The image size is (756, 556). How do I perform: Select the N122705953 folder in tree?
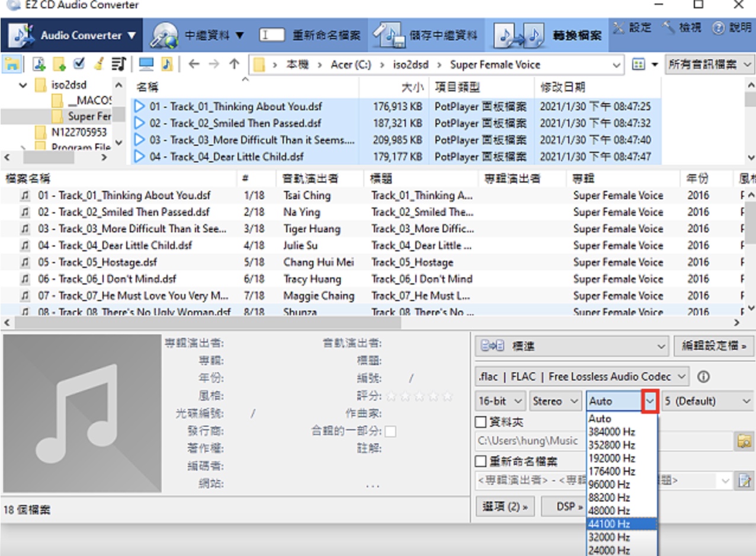click(x=79, y=132)
